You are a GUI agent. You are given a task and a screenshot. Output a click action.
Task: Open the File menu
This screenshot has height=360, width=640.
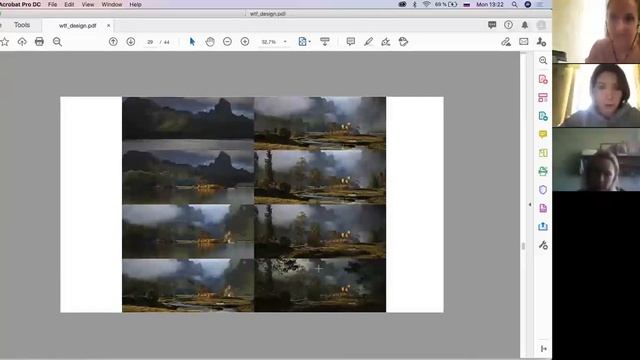[x=53, y=4]
